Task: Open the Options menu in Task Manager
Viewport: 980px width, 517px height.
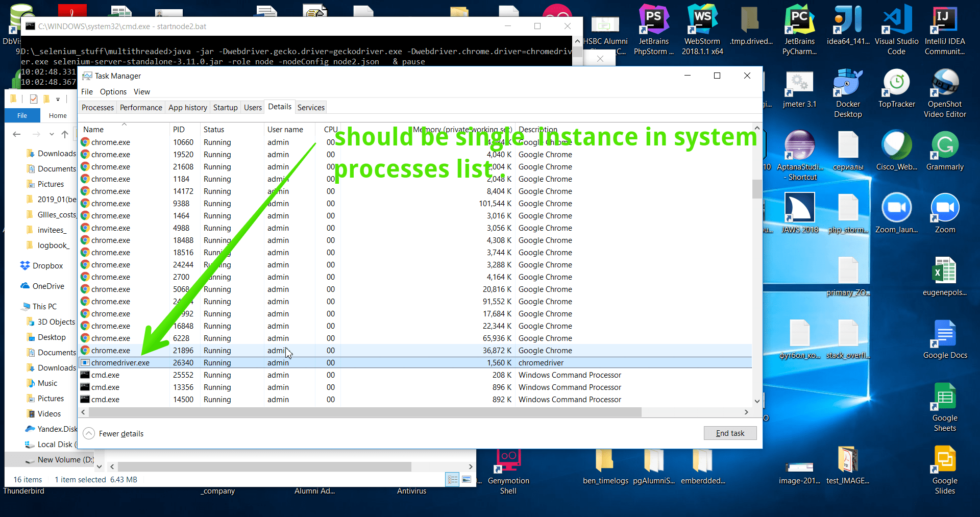Action: [x=113, y=91]
